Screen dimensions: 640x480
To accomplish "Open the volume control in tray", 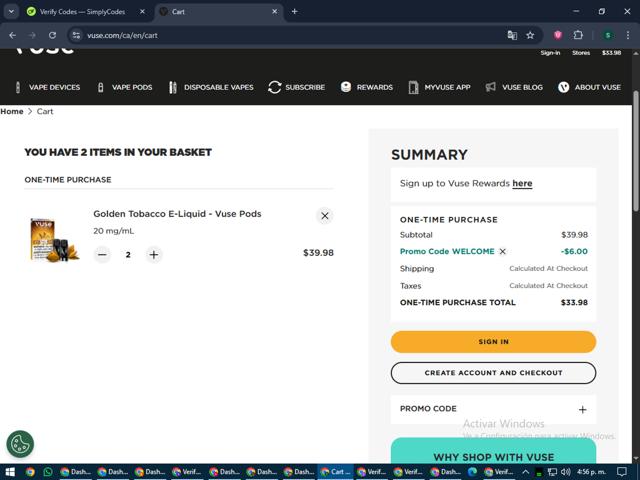I will [x=566, y=472].
